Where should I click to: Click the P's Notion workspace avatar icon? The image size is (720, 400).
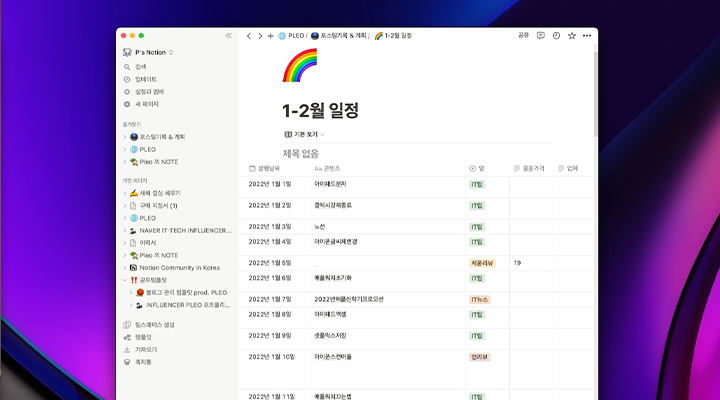click(x=127, y=52)
